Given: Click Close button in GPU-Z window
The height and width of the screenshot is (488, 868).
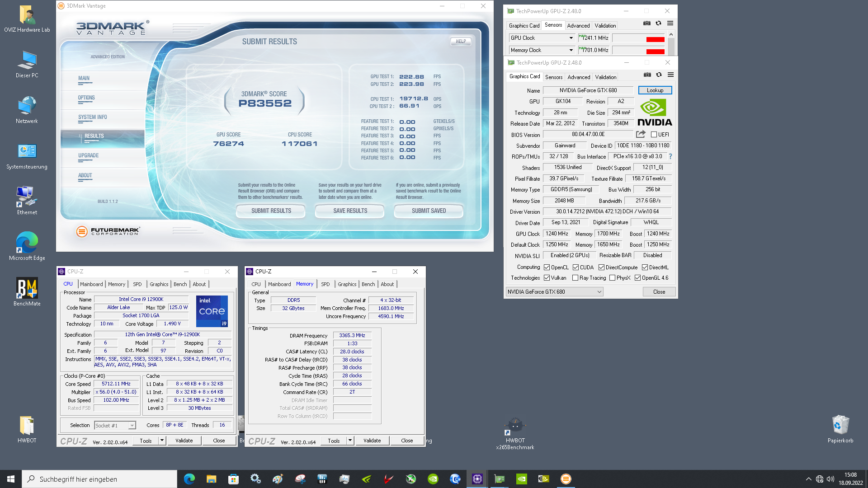Looking at the screenshot, I should [659, 292].
